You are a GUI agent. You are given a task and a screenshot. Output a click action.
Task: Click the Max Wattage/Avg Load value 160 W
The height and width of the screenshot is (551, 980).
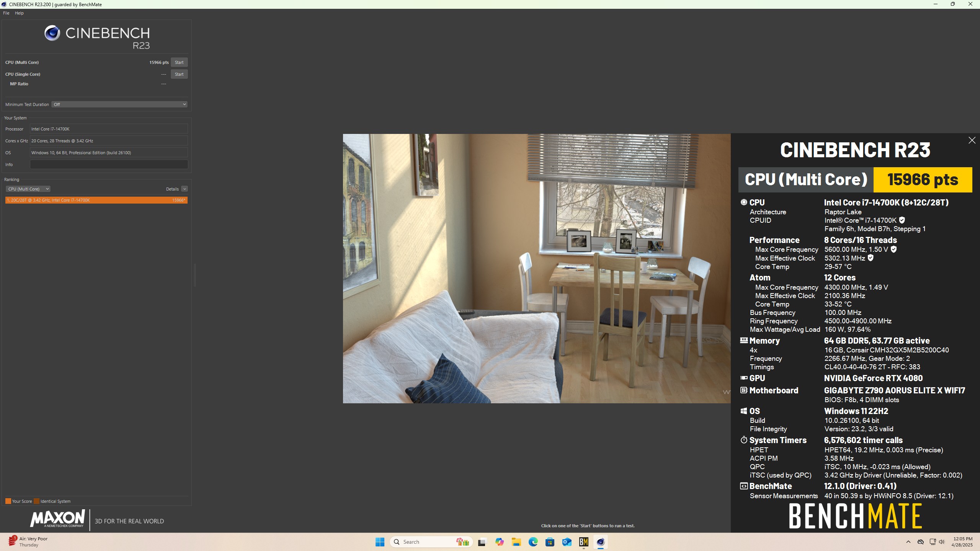pyautogui.click(x=848, y=329)
